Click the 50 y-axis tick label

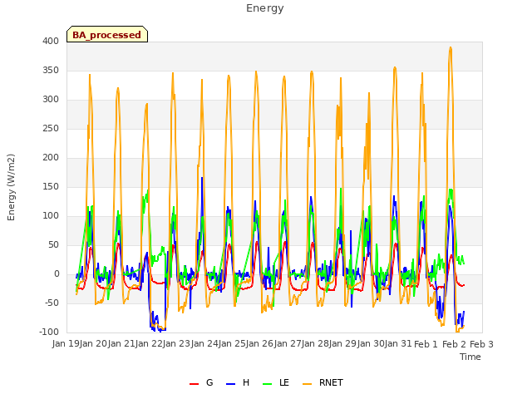(x=53, y=245)
